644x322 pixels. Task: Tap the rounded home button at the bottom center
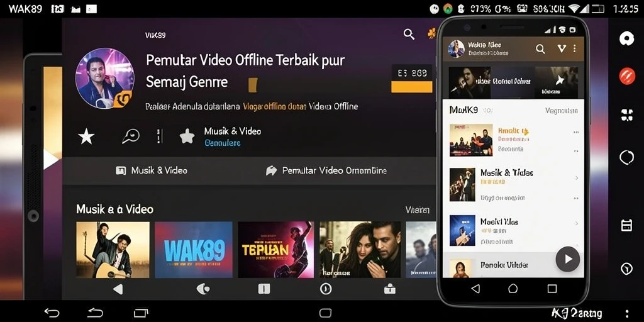coord(325,313)
